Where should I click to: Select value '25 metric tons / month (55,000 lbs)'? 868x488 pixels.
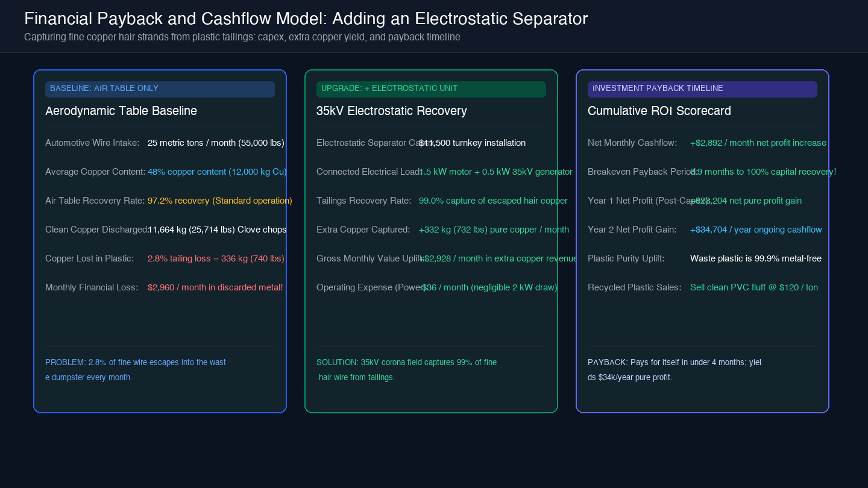tap(216, 143)
